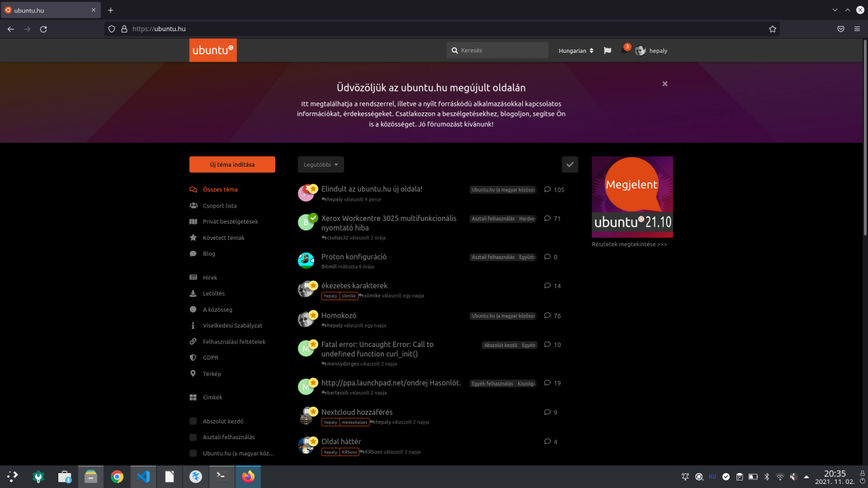This screenshot has width=868, height=488.
Task: Click into the Keresés search field
Action: [498, 50]
